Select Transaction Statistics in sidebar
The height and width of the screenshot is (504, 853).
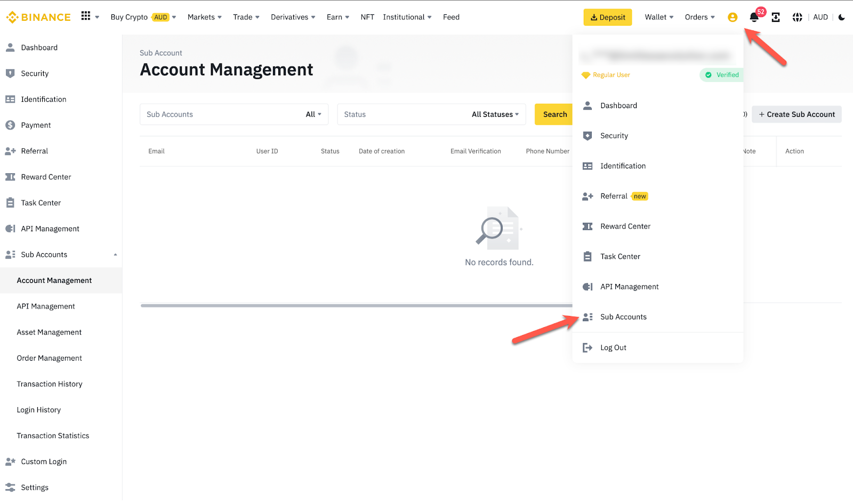click(x=61, y=436)
